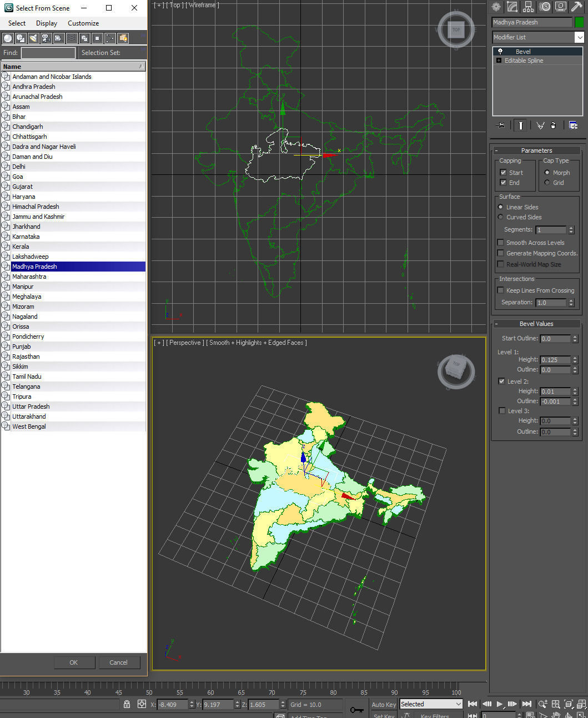
Task: Open Configure Modifier Sets
Action: click(x=573, y=125)
